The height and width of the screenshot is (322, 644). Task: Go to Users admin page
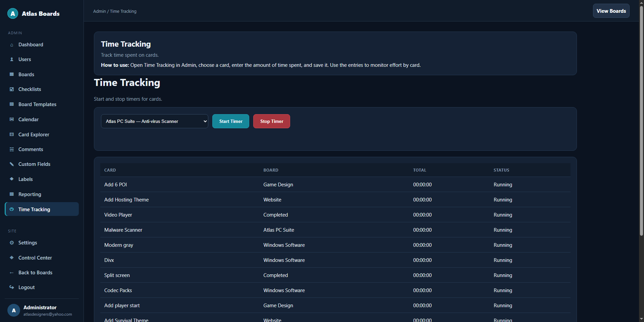point(42,59)
